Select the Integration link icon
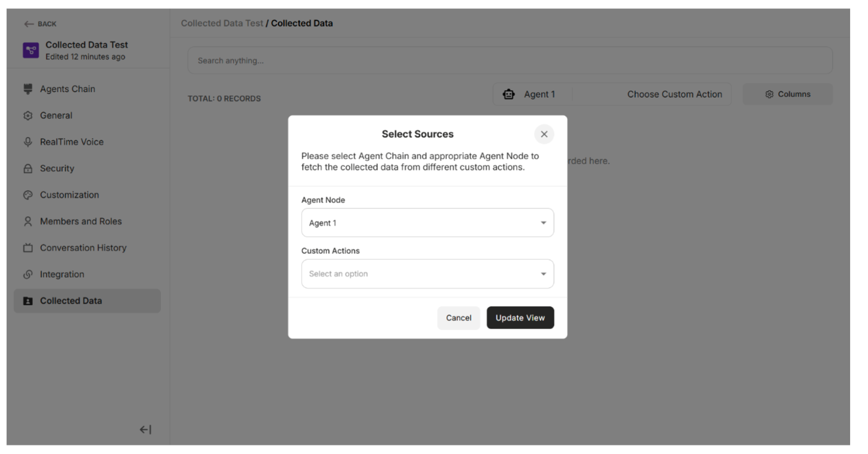The width and height of the screenshot is (868, 454). tap(28, 274)
